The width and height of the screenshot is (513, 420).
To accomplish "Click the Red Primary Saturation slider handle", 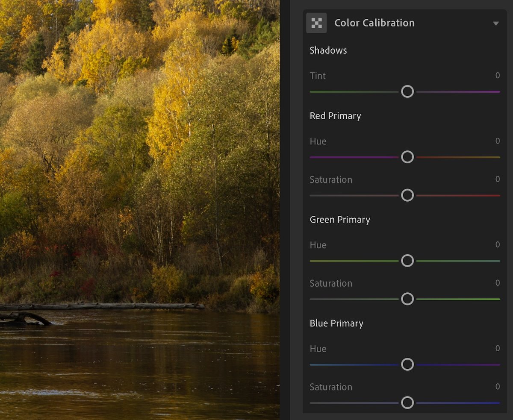I will (407, 195).
